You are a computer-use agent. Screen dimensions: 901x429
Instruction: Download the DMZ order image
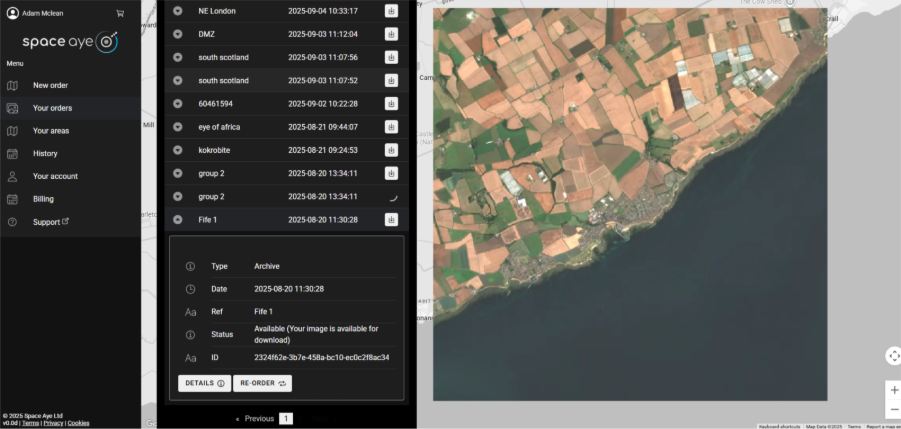tap(391, 34)
